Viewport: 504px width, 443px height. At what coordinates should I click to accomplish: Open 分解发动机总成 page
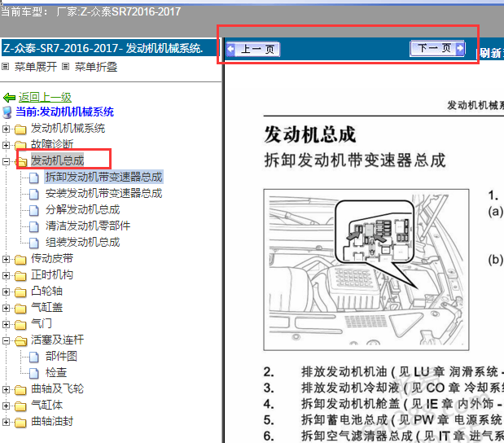(x=82, y=209)
